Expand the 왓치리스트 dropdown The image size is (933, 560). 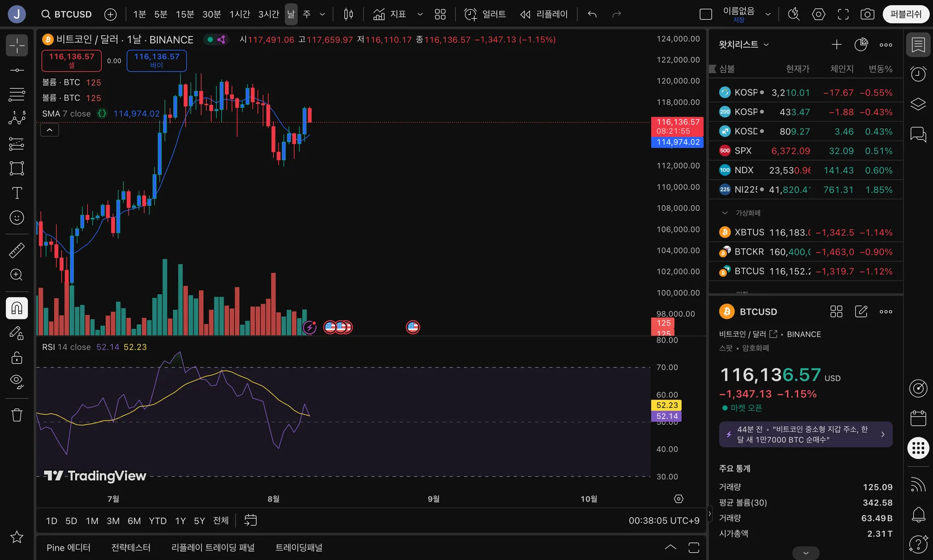(x=744, y=45)
